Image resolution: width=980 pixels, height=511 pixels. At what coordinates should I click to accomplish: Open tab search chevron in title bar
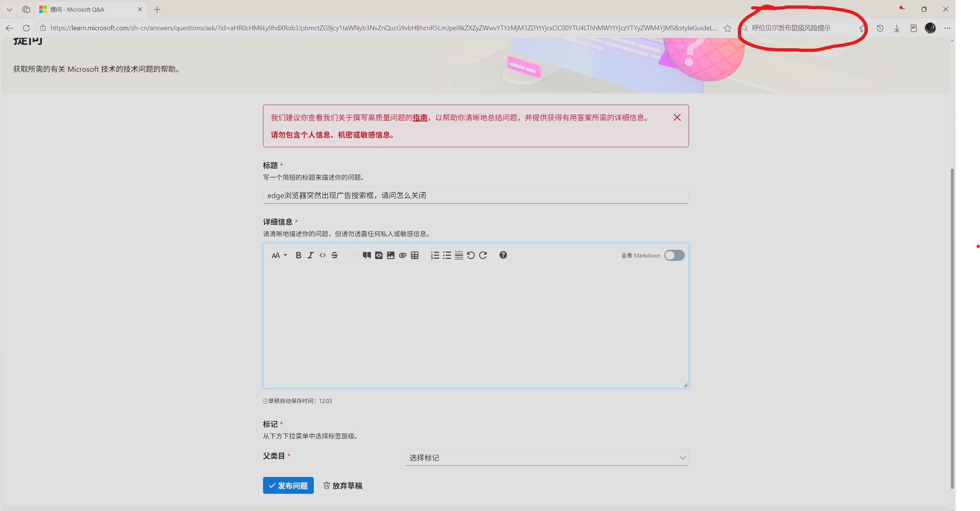pos(9,9)
